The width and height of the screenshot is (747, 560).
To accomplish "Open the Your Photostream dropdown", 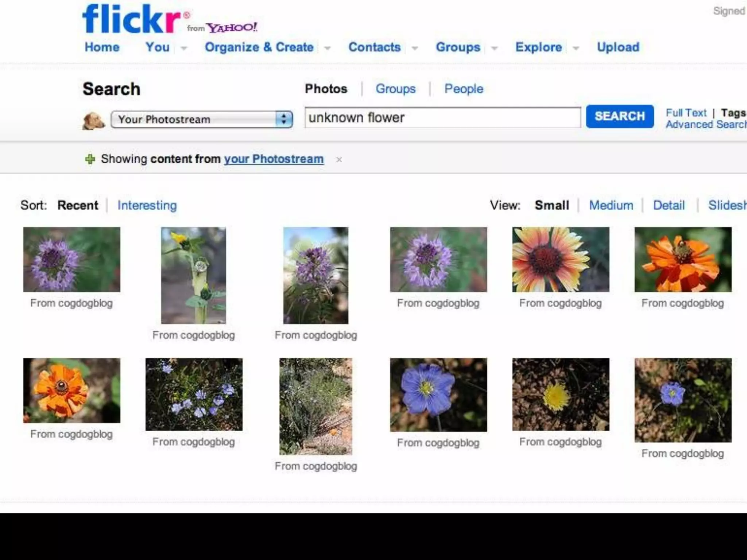I will (x=202, y=120).
